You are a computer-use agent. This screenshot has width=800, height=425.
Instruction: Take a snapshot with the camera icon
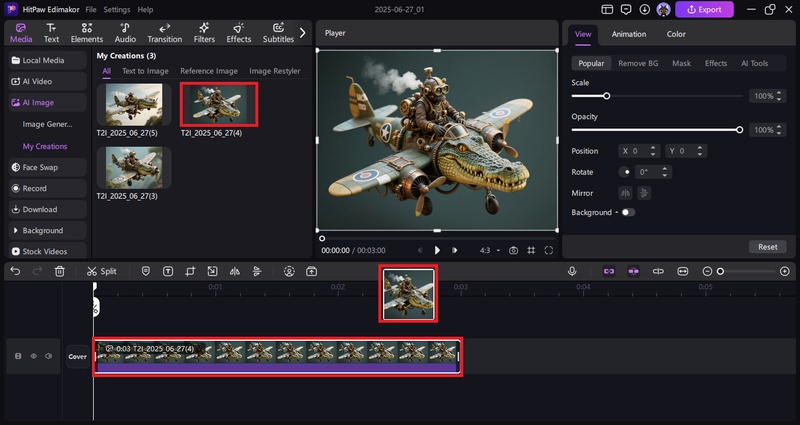tap(513, 250)
